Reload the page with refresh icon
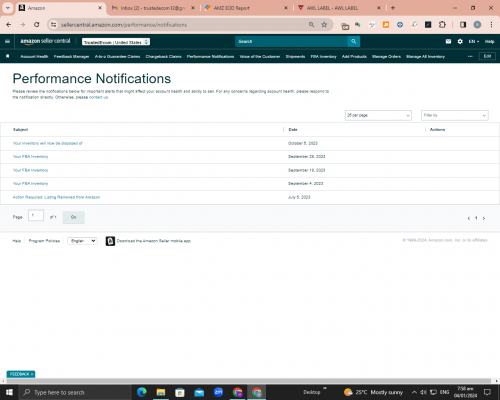 [37, 25]
